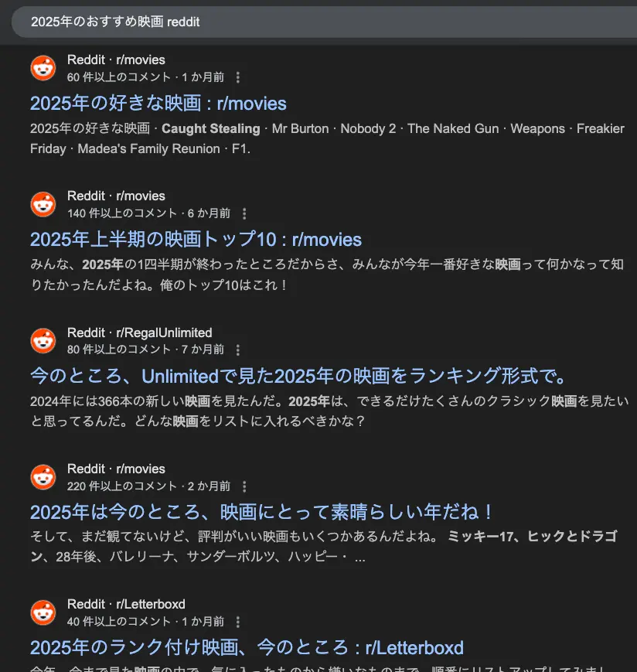Open the link 2025年上半期の映画トップ10 : r/movies
The width and height of the screenshot is (637, 672).
coord(196,239)
